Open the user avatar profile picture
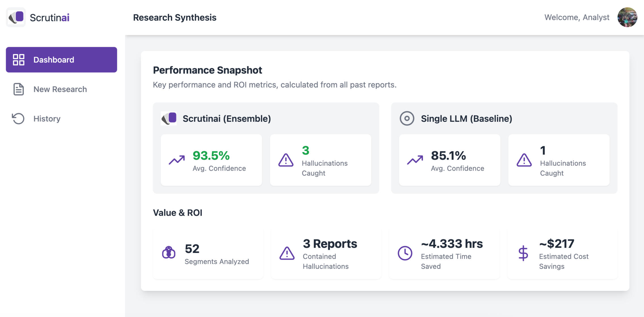Screen dimensions: 644x317 (x=627, y=17)
